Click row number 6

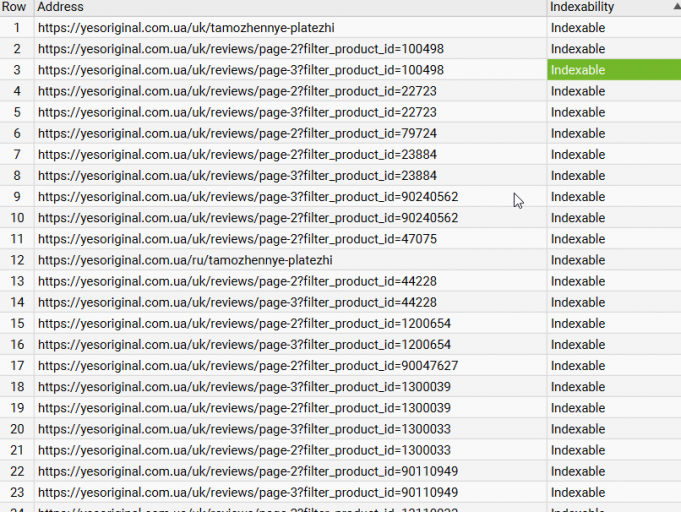coord(17,133)
